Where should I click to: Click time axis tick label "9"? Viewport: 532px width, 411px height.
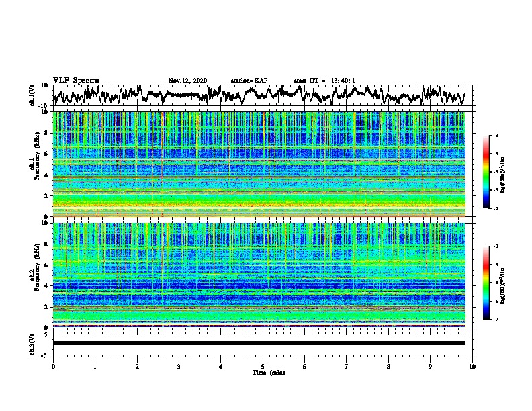pyautogui.click(x=430, y=367)
